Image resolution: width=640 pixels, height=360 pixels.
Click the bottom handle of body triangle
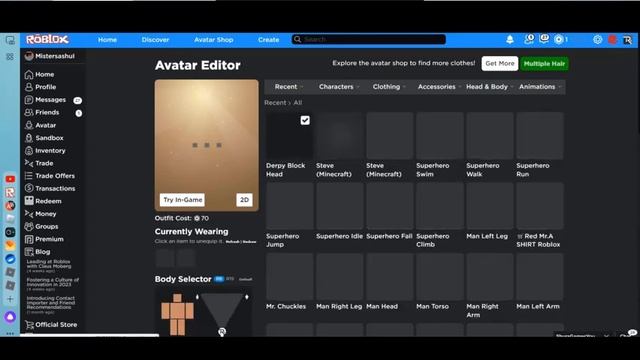[222, 332]
